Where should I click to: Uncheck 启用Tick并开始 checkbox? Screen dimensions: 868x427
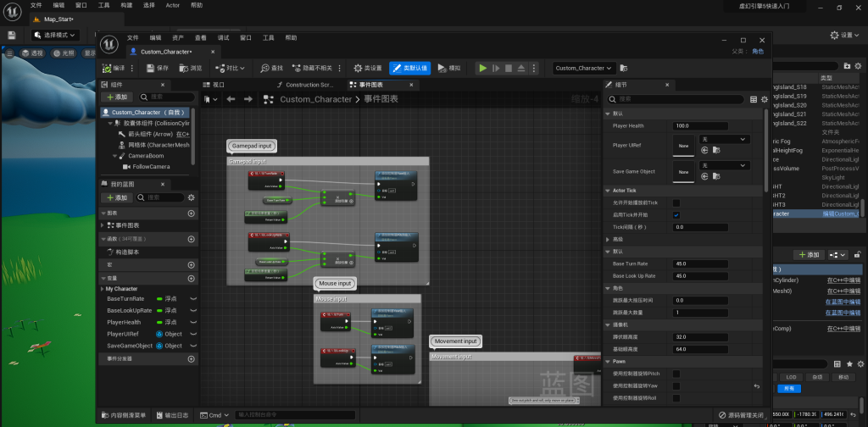pyautogui.click(x=676, y=215)
